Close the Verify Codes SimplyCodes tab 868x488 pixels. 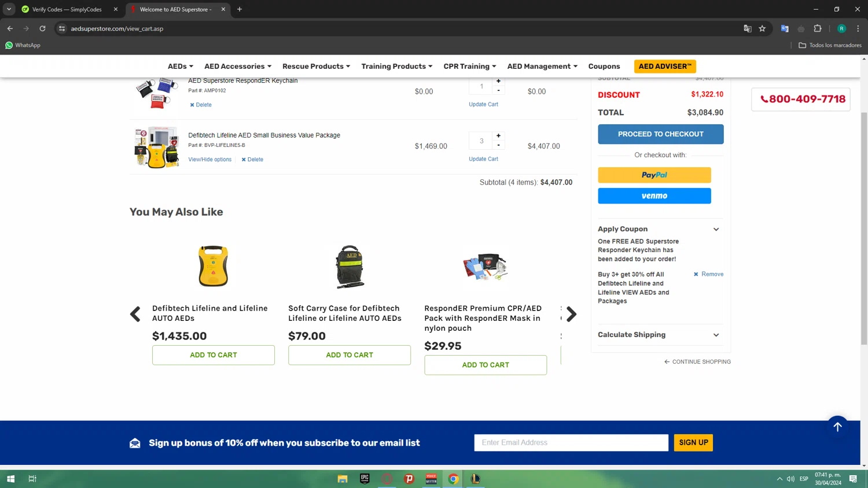tap(116, 9)
